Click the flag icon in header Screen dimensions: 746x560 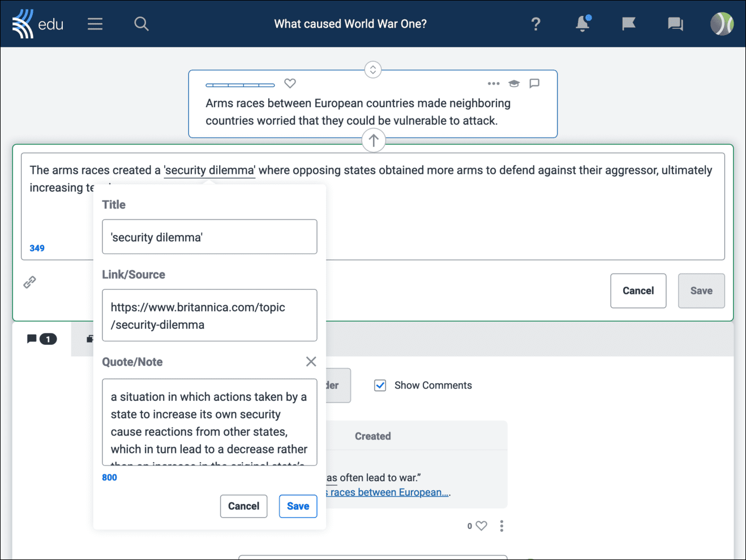point(629,24)
